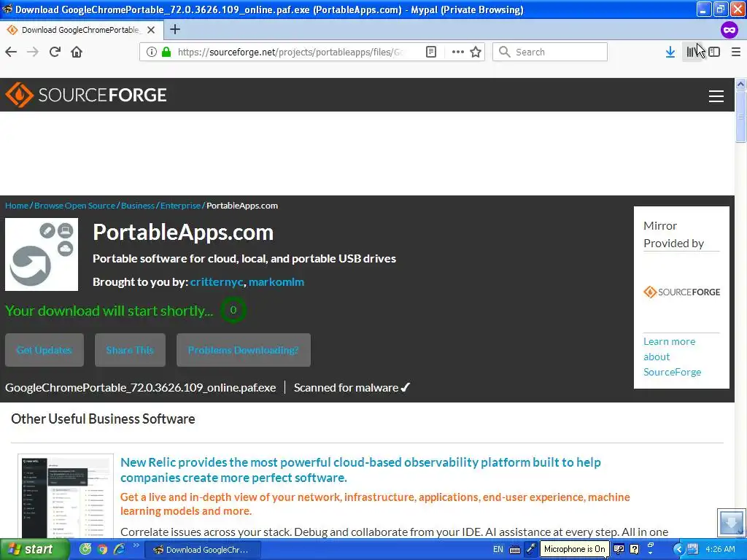The height and width of the screenshot is (560, 747).
Task: Click the SourceForge logo in header
Action: point(86,95)
